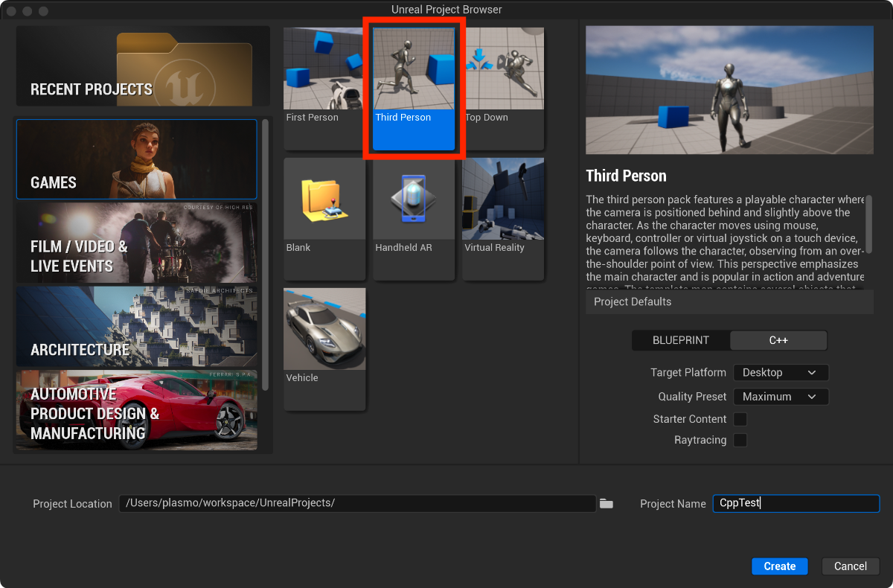Open the Recent Projects category

[143, 66]
